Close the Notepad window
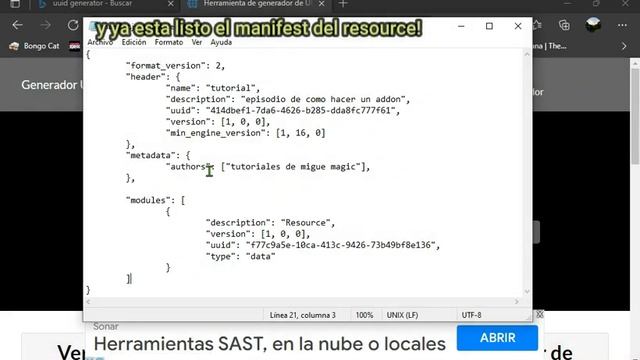Screen dimensions: 640x360 [518, 26]
